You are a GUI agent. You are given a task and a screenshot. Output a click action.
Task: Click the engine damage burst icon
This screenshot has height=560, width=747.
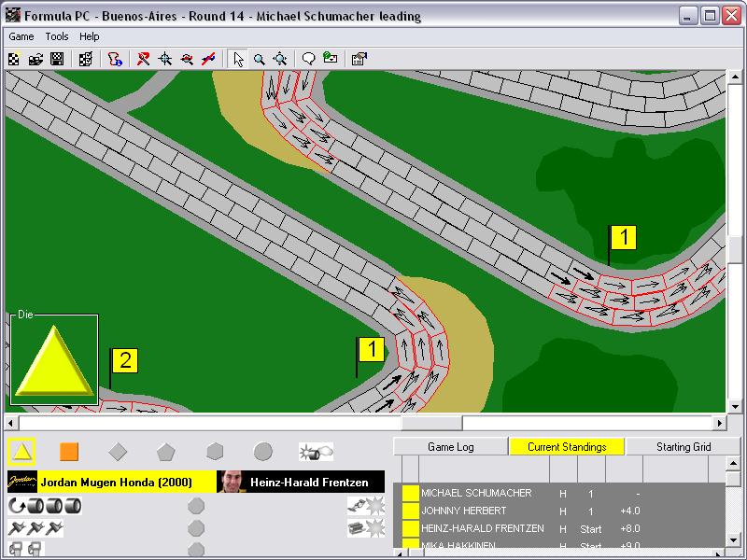click(366, 528)
